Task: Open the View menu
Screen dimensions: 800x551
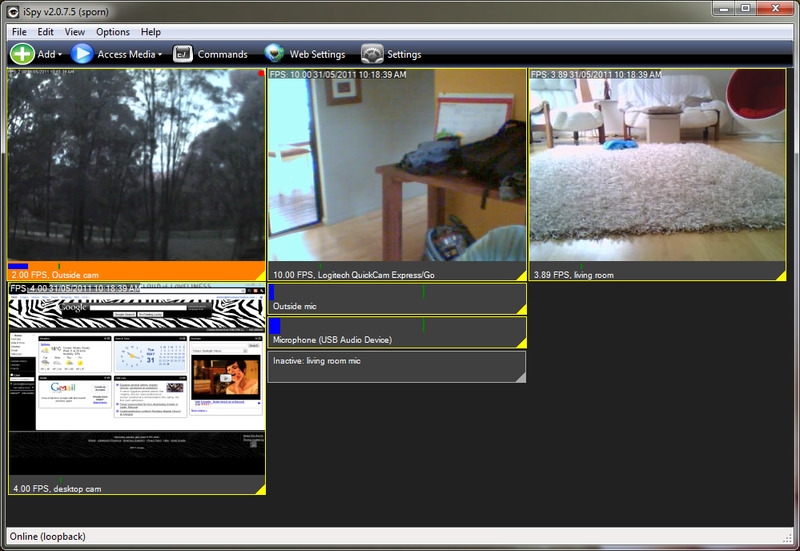Action: pos(75,32)
